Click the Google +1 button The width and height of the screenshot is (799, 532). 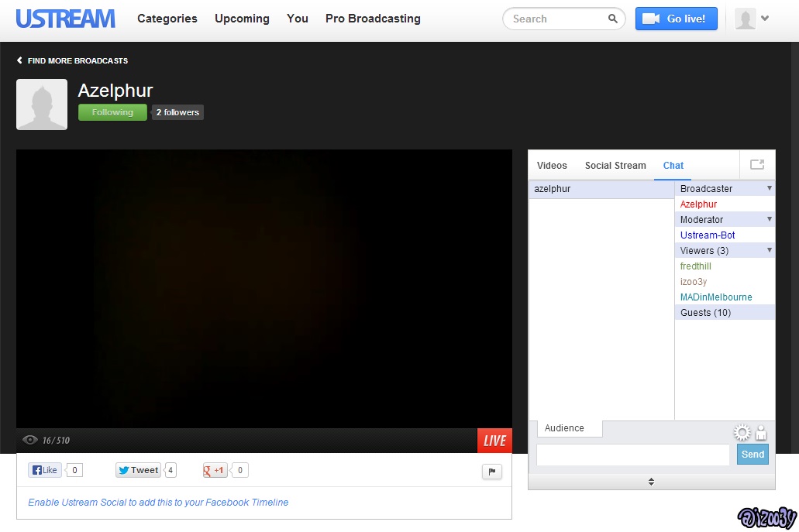tap(215, 470)
